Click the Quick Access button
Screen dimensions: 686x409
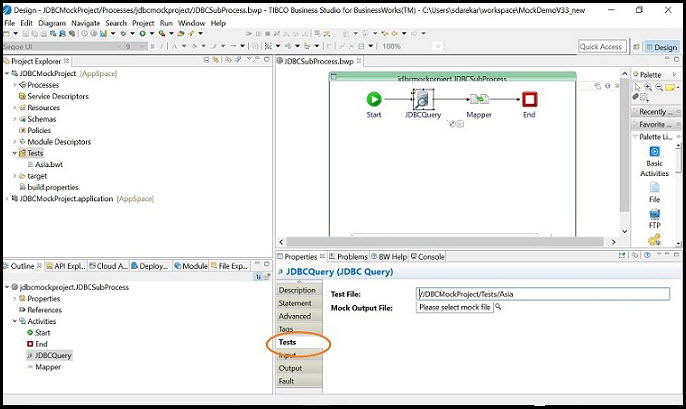pyautogui.click(x=602, y=47)
